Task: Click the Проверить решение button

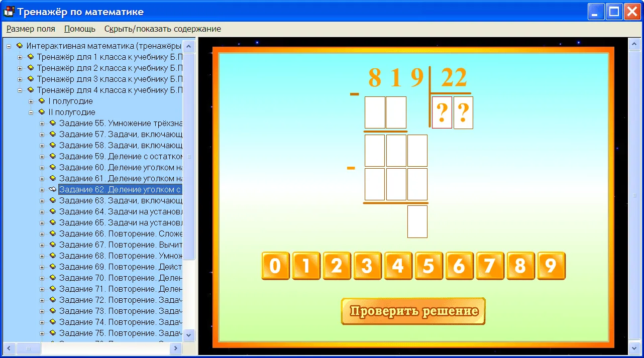Action: tap(413, 311)
